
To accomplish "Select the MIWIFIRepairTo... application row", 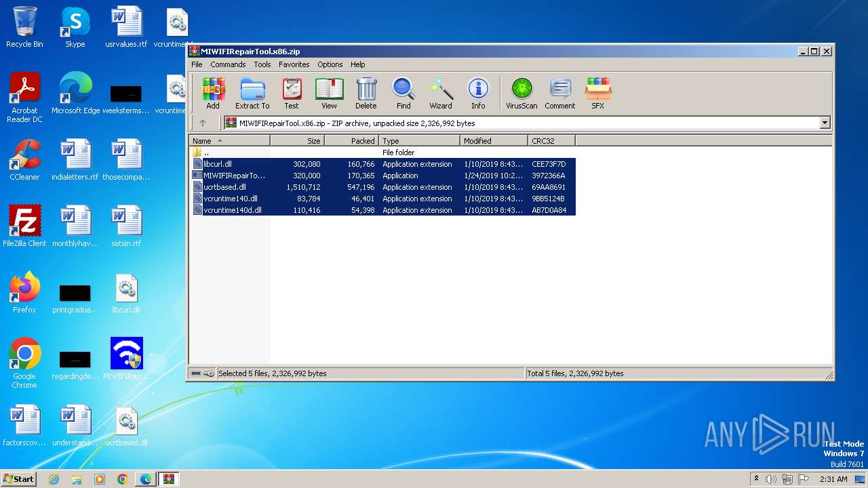I will click(x=383, y=176).
